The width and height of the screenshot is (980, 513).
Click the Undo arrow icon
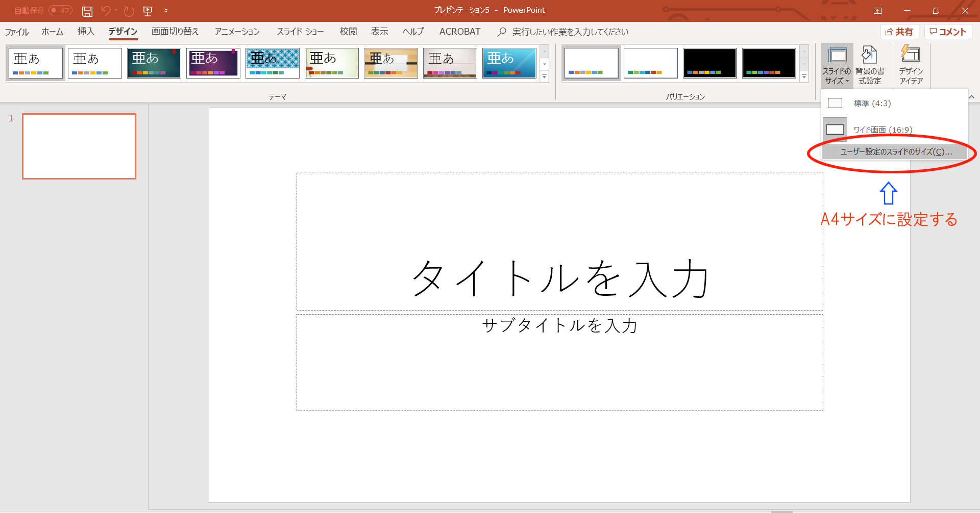coord(106,11)
